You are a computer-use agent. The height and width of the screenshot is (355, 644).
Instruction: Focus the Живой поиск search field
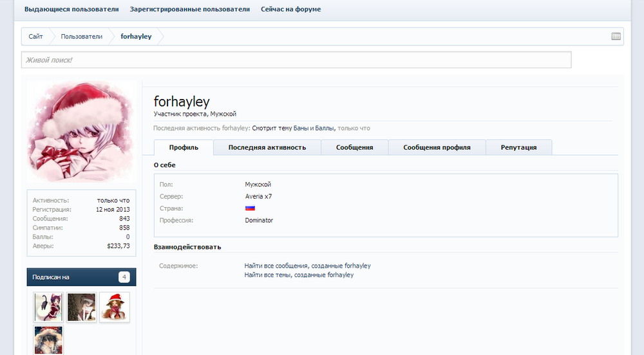click(296, 60)
